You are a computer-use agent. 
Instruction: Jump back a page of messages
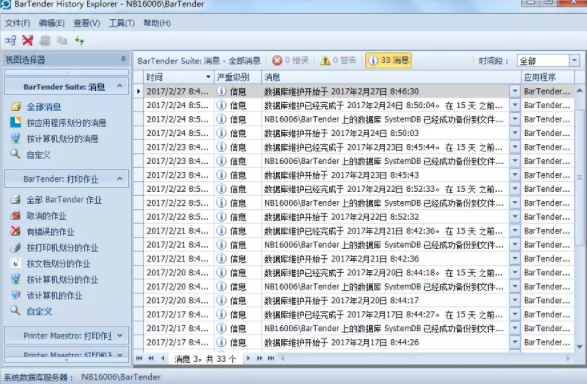point(151,358)
